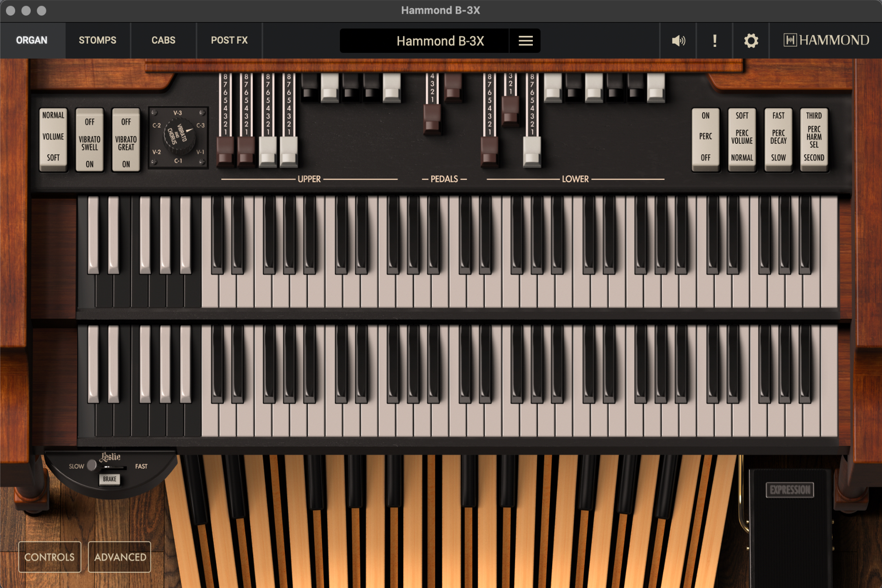This screenshot has width=882, height=588.
Task: Click the ADVANCED button
Action: pyautogui.click(x=120, y=557)
